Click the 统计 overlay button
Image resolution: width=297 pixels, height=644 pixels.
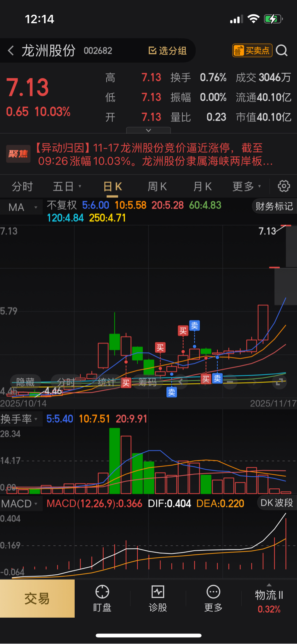click(x=107, y=382)
